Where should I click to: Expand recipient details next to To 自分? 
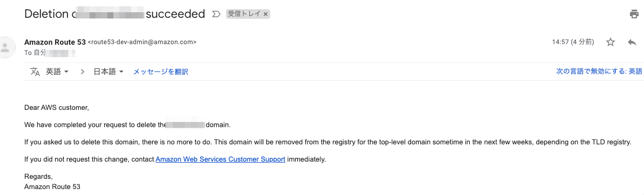pos(73,53)
